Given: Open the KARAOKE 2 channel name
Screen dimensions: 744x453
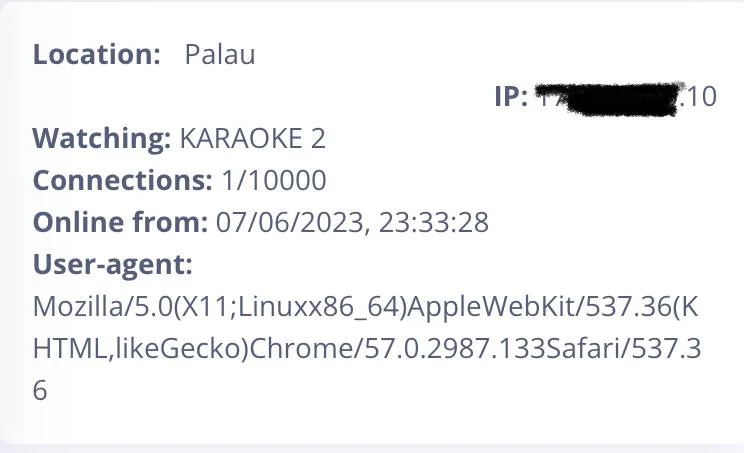Looking at the screenshot, I should point(253,139).
